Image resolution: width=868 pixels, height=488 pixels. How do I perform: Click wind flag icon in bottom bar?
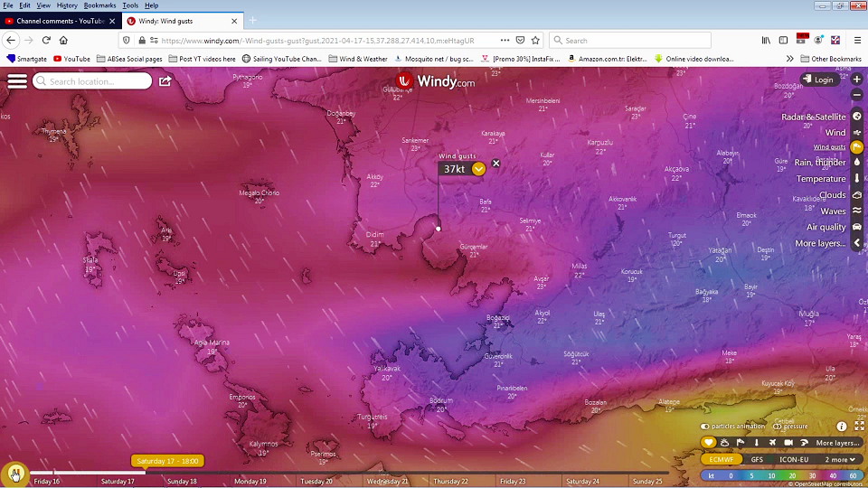pos(741,443)
